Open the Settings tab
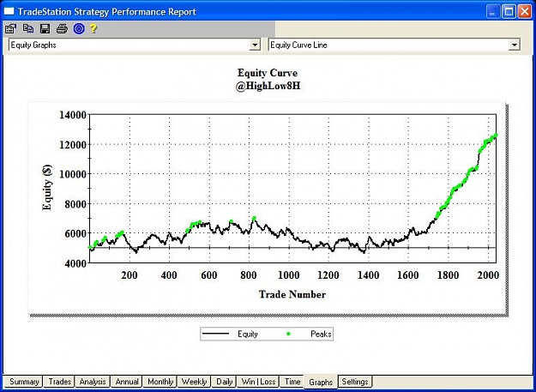The width and height of the screenshot is (536, 392). coord(355,382)
